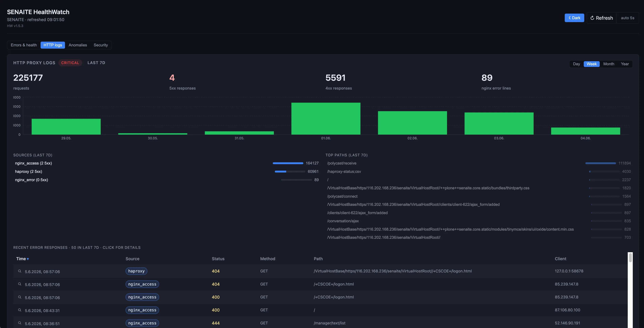Click nginx_access badge in the 08:43:31 row
The image size is (644, 328).
click(142, 310)
